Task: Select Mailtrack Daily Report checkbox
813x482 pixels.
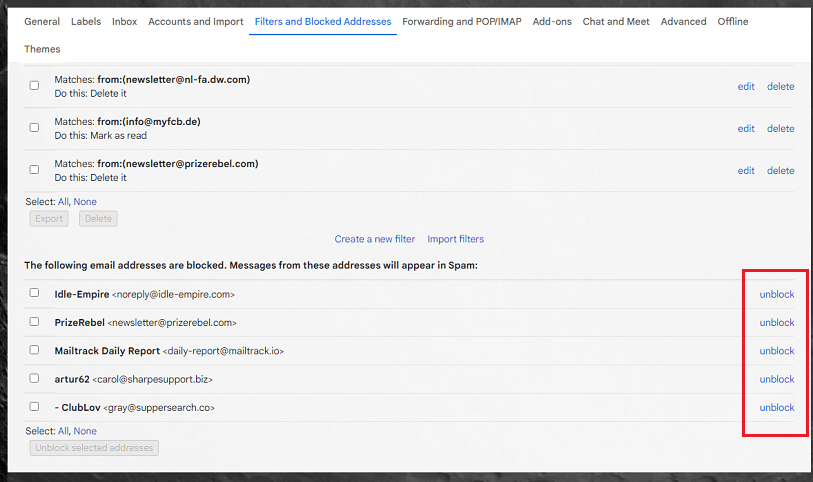Action: point(34,350)
